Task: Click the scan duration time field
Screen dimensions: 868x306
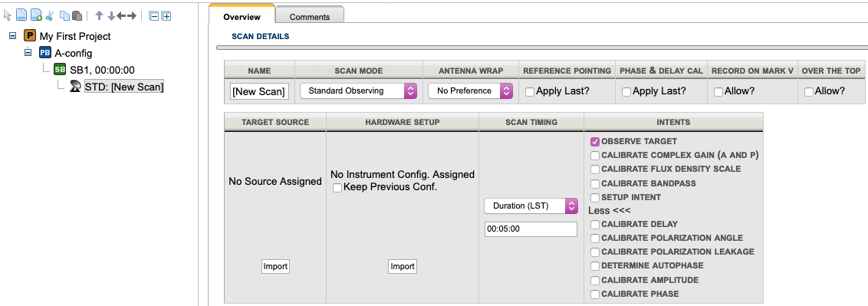Action: point(531,229)
